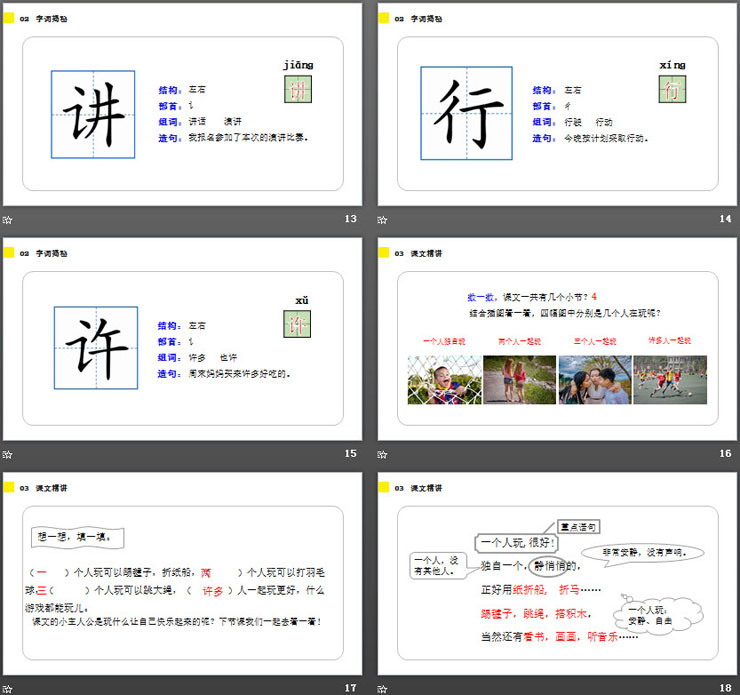Click the green xǔ stroke tile on slide 15

click(x=297, y=324)
